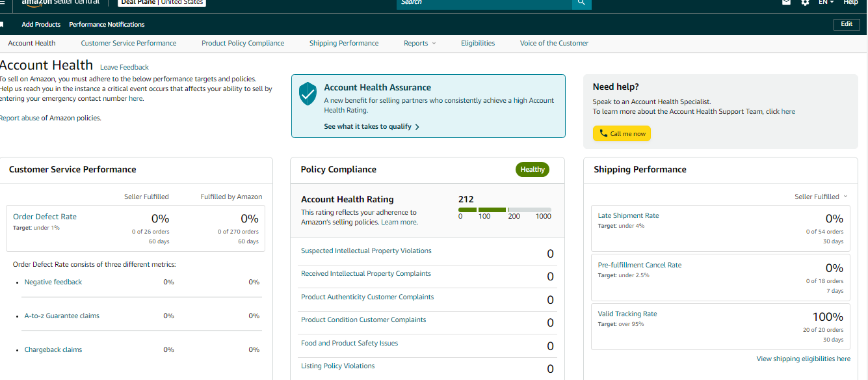Image resolution: width=868 pixels, height=380 pixels.
Task: Open the EN language dropdown
Action: coord(826,3)
